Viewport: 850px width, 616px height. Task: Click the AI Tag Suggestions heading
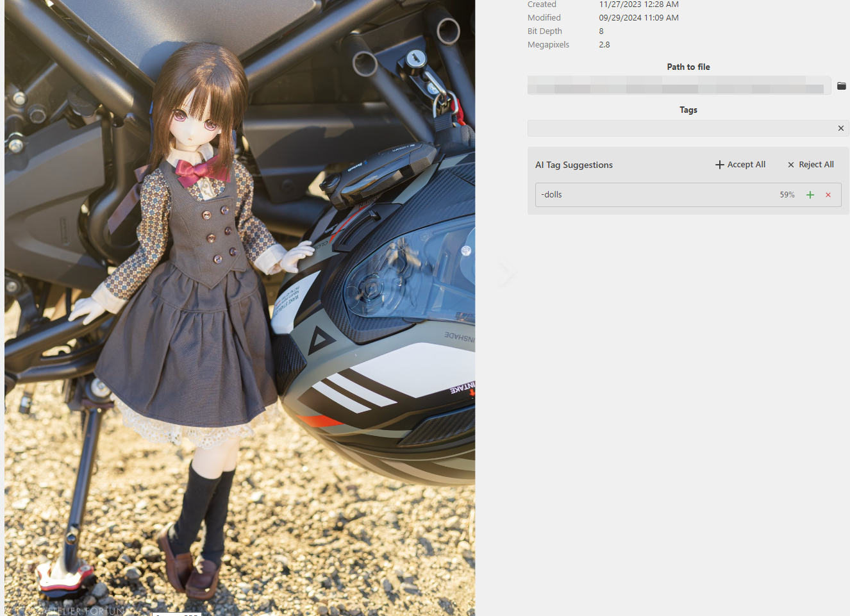574,165
